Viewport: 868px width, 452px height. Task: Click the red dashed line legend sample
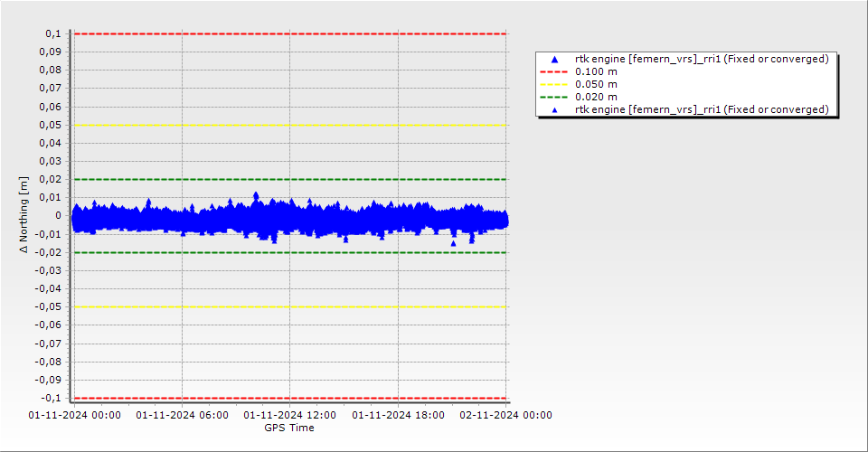point(555,72)
